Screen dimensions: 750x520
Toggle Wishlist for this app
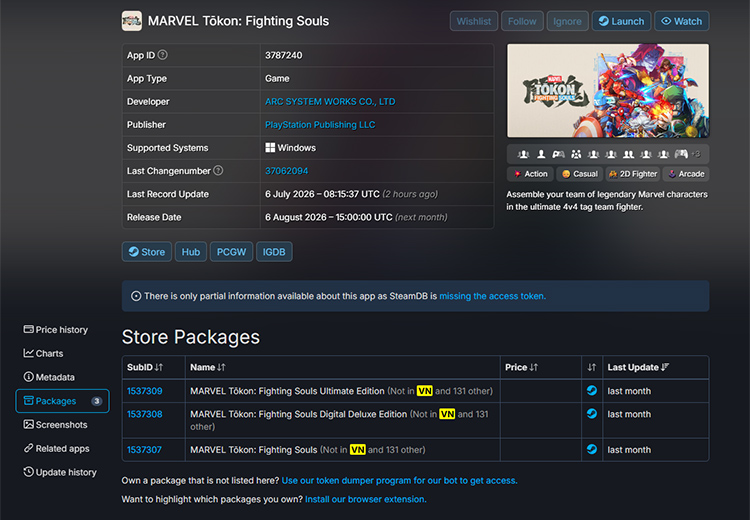(x=474, y=21)
